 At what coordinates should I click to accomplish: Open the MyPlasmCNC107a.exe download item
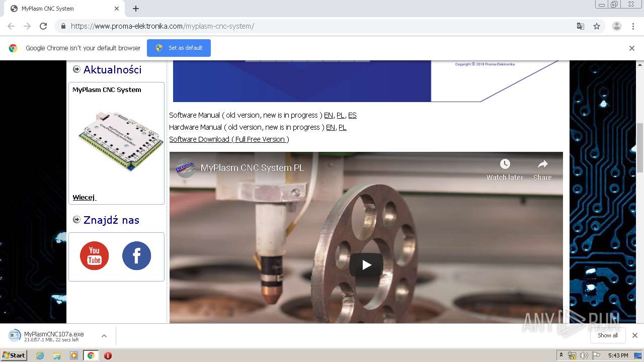(53, 336)
